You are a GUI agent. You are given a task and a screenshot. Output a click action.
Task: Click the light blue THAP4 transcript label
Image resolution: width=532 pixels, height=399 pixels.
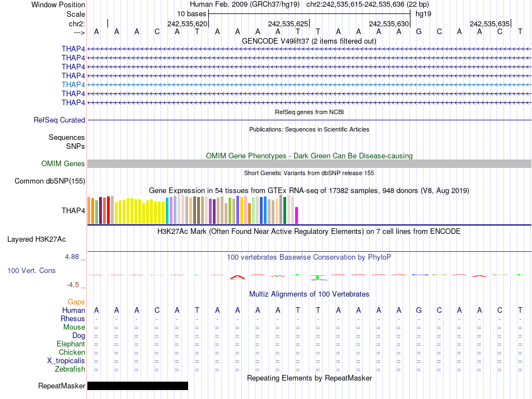[73, 85]
